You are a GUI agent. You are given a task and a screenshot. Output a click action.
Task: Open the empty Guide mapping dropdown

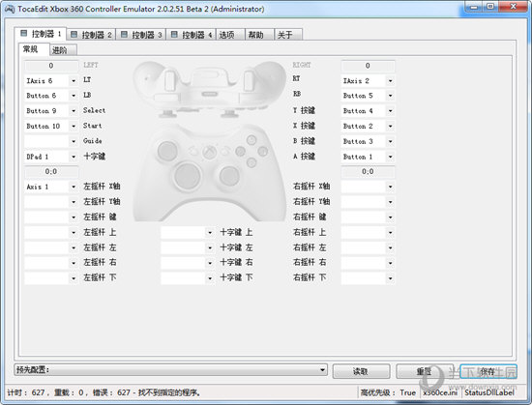(x=51, y=141)
